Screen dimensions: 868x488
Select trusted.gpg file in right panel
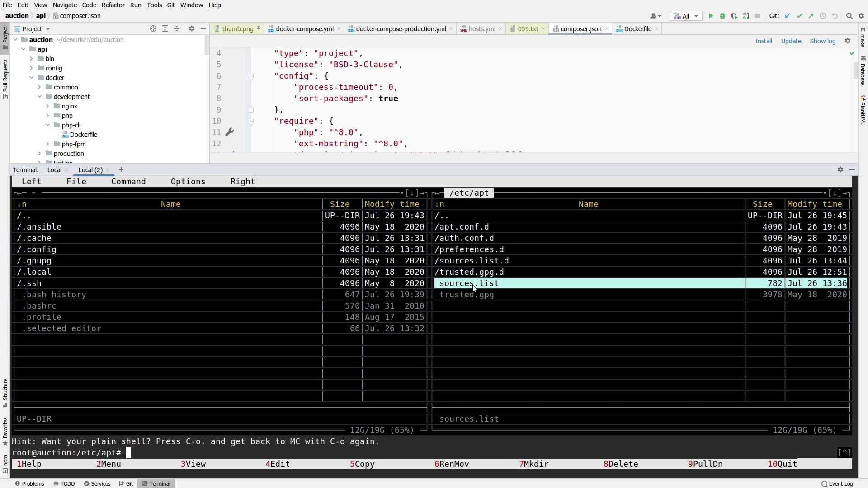pos(467,295)
